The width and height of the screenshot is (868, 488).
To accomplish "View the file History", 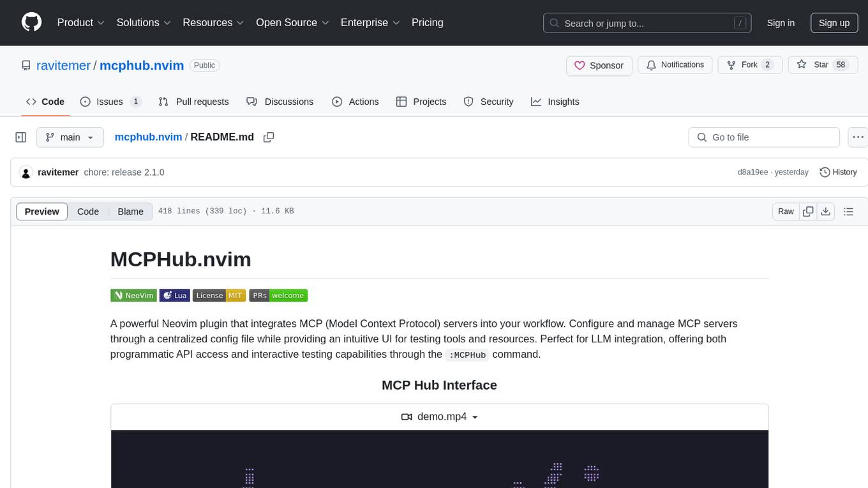I will click(838, 172).
